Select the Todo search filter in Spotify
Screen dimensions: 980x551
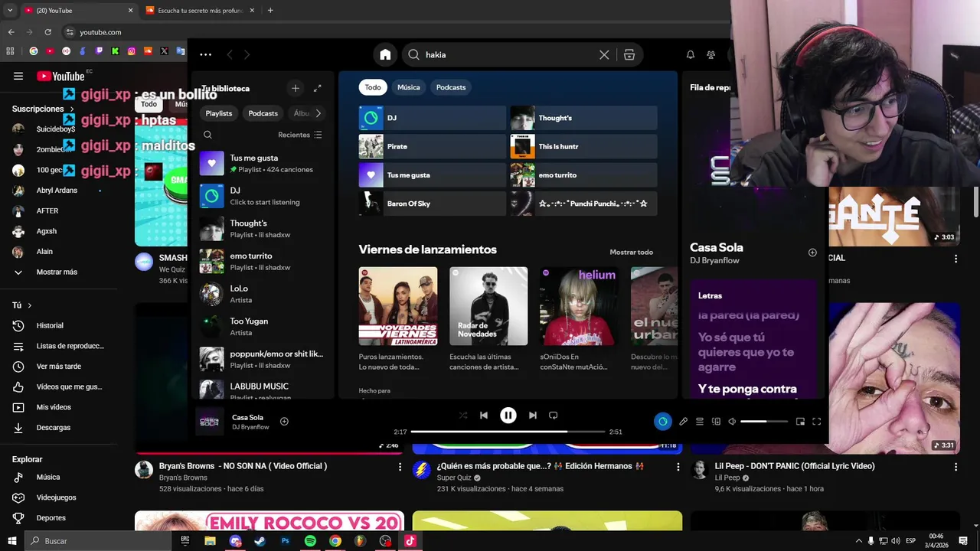[x=373, y=87]
